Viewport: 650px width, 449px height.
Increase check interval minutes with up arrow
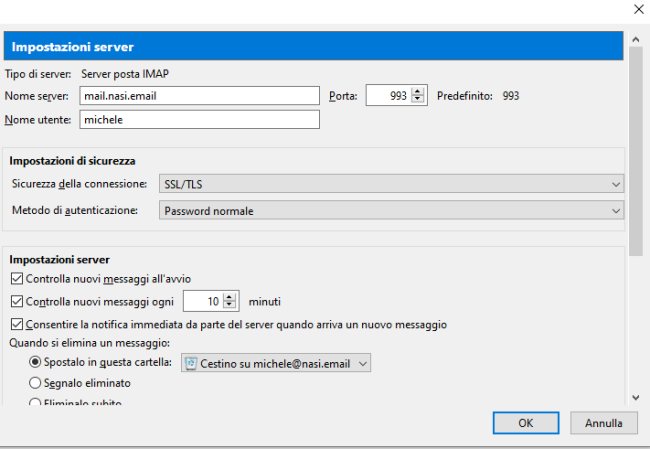(x=229, y=297)
